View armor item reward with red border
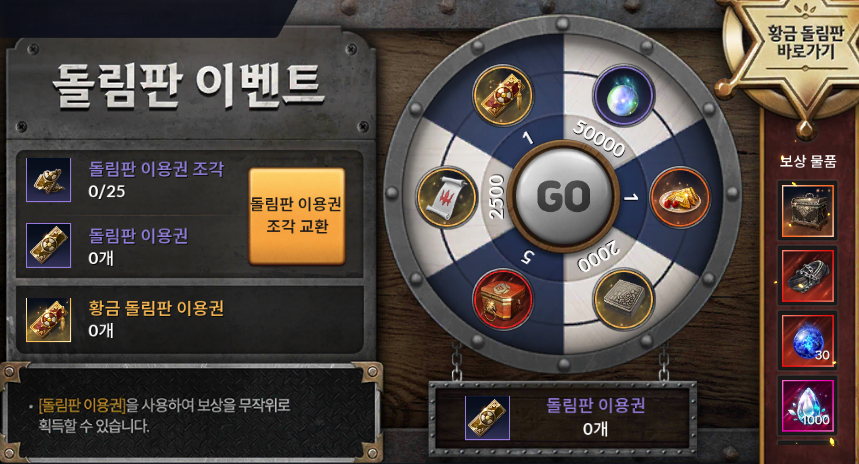The image size is (859, 464). point(808,276)
